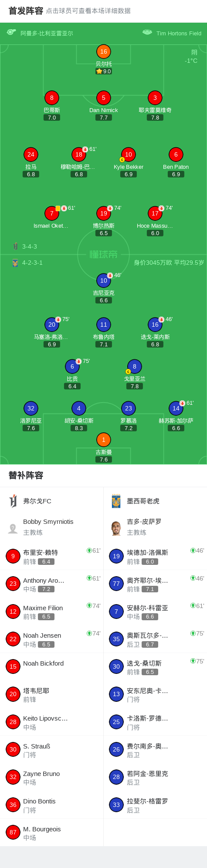Select player 5 Dan Nimick on pitch

coord(104,98)
